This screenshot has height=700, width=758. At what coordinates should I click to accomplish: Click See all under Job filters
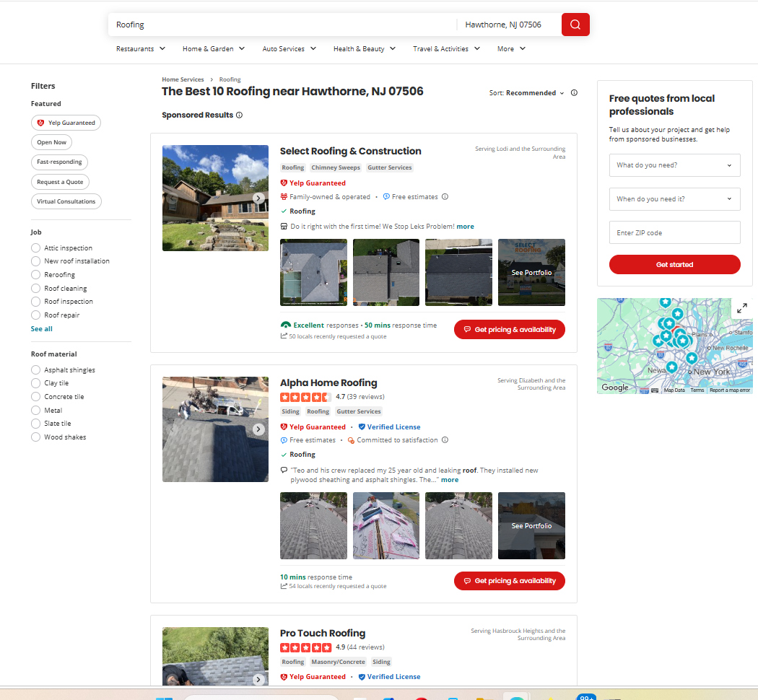pyautogui.click(x=42, y=329)
